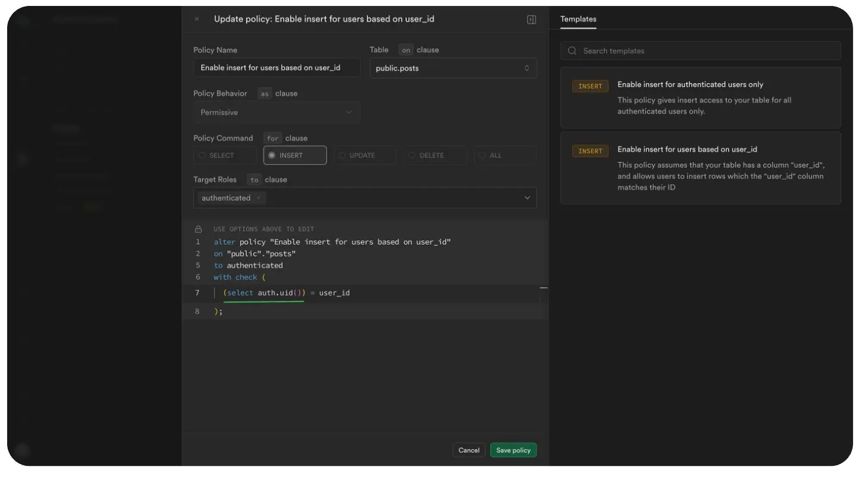This screenshot has height=479, width=868.
Task: Click the 'alter policy' line in the editor
Action: click(x=332, y=242)
